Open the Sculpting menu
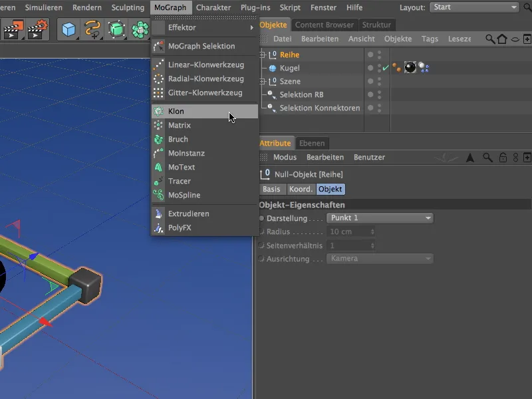This screenshot has width=532, height=399. point(128,7)
